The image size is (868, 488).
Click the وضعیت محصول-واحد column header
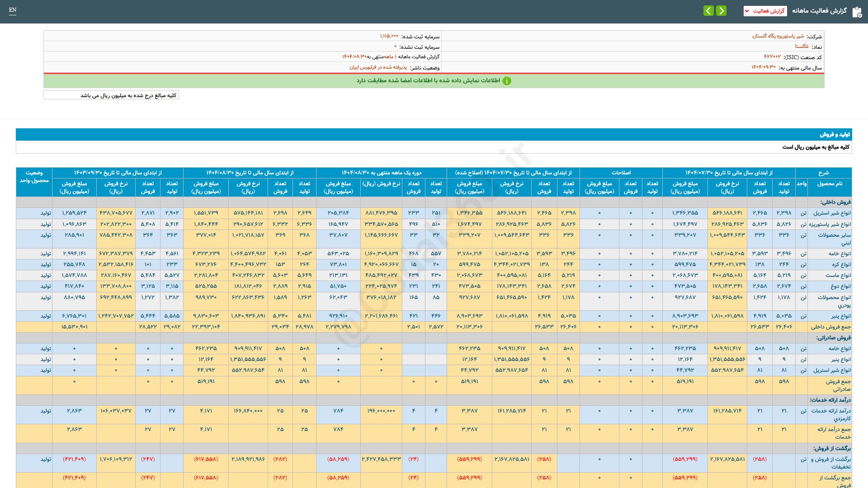(34, 176)
